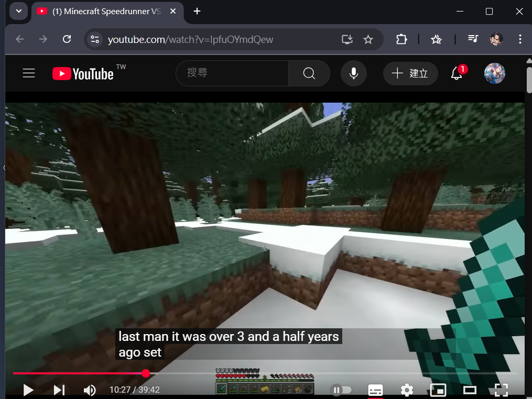View site information icon in address bar
532x399 pixels.
point(95,39)
